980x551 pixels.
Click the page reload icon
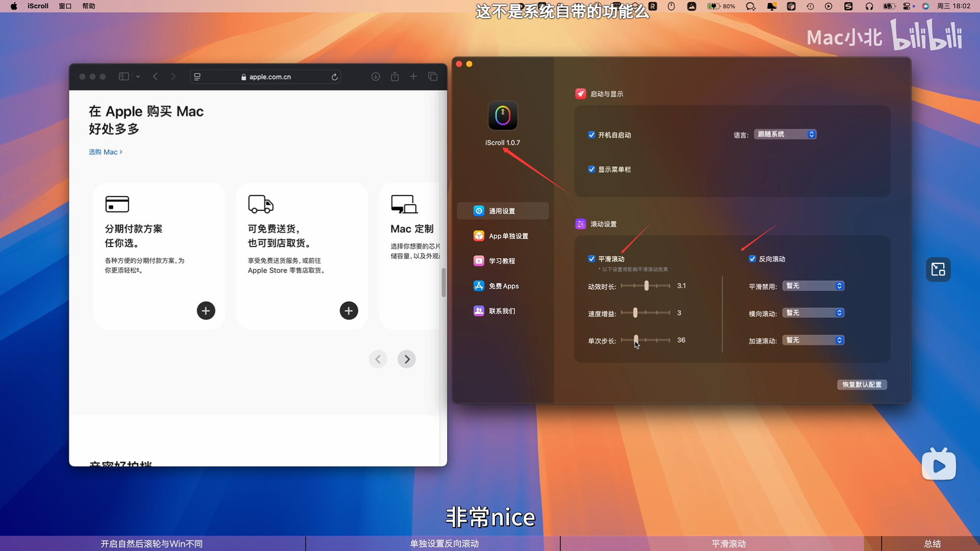click(334, 77)
